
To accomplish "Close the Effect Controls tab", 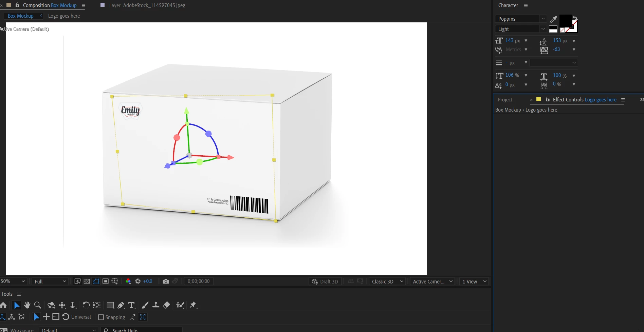I will coord(531,100).
